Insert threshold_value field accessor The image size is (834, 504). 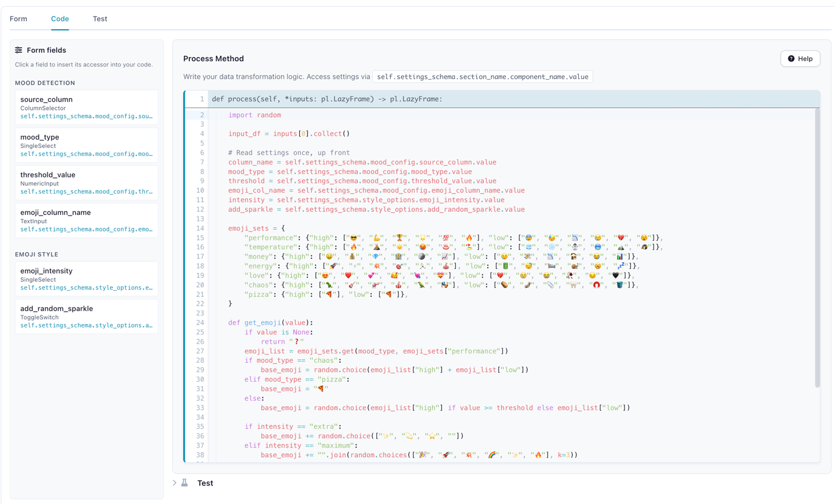(87, 183)
